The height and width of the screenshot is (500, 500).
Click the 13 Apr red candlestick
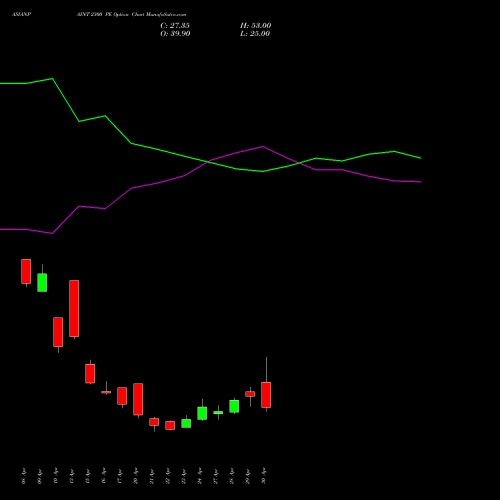coord(90,373)
